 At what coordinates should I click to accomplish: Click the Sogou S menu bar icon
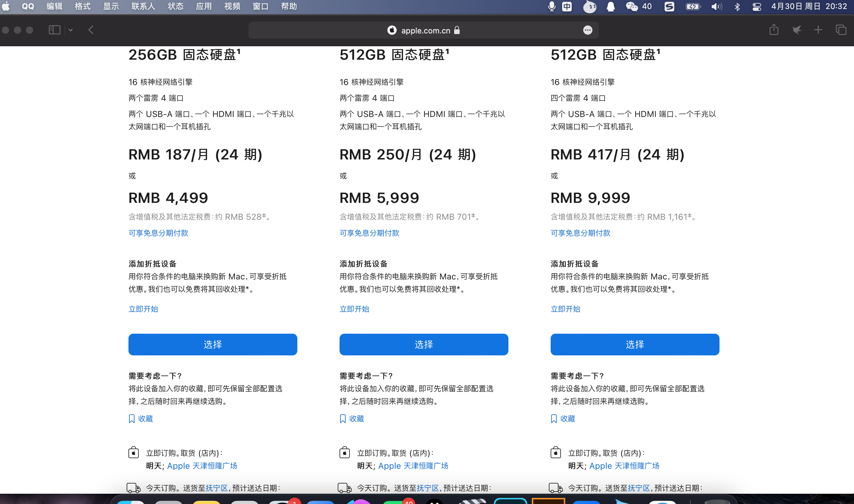coord(669,6)
